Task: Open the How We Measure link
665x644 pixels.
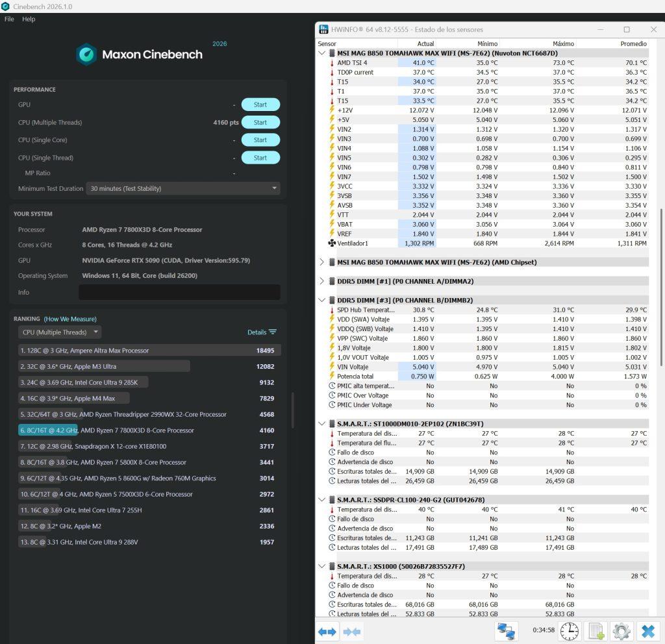Action: [x=70, y=319]
